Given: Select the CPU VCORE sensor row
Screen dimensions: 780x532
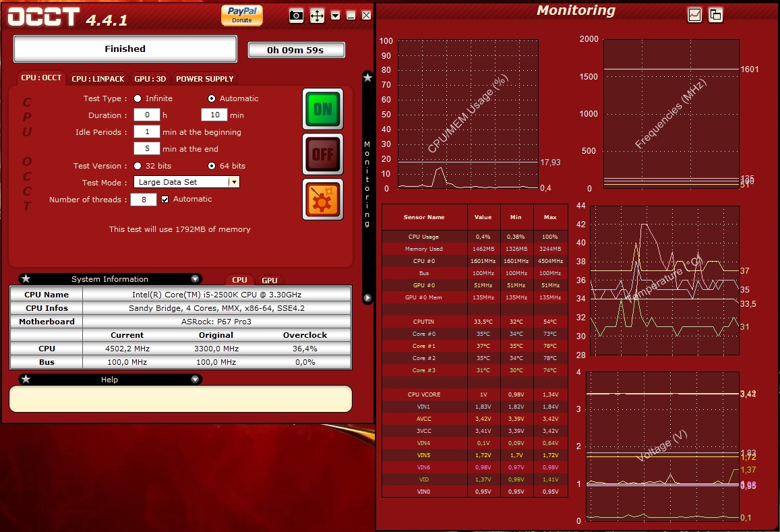Looking at the screenshot, I should pyautogui.click(x=475, y=394).
